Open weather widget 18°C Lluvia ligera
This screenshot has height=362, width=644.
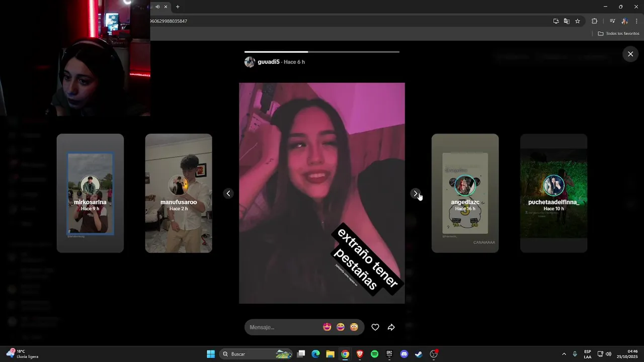click(x=23, y=354)
